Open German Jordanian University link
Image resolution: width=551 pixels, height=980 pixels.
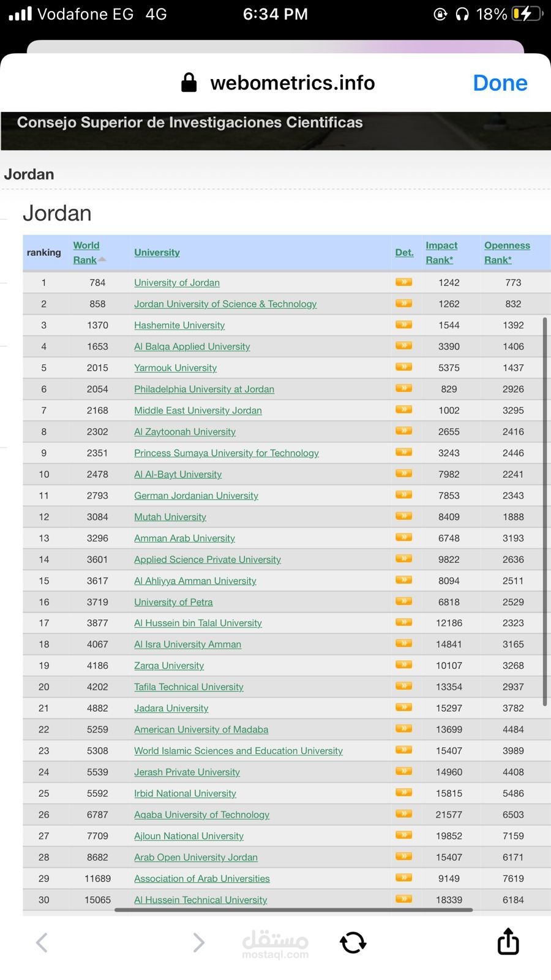[196, 496]
